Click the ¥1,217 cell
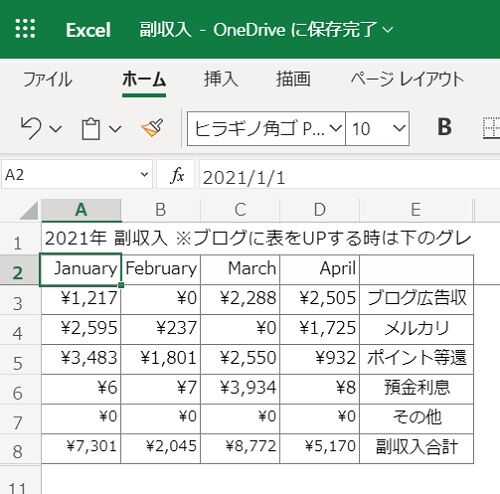 click(x=81, y=299)
